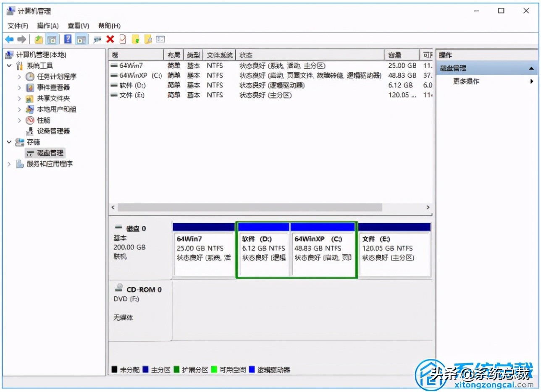This screenshot has width=541, height=392.
Task: Click the red X delete icon in the toolbar
Action: click(x=110, y=39)
